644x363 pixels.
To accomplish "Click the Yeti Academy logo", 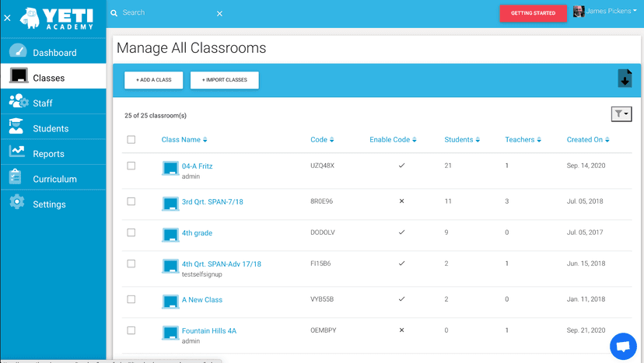I will point(57,19).
